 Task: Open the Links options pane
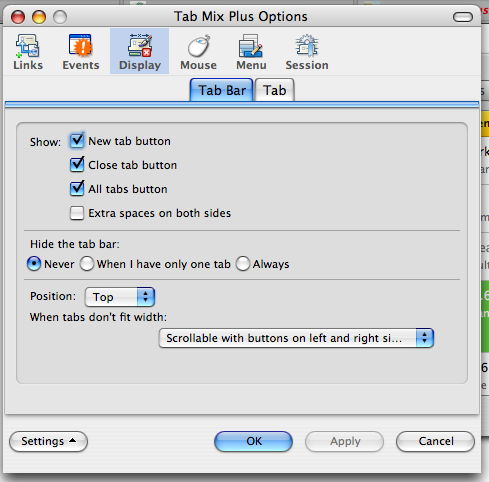click(x=28, y=52)
